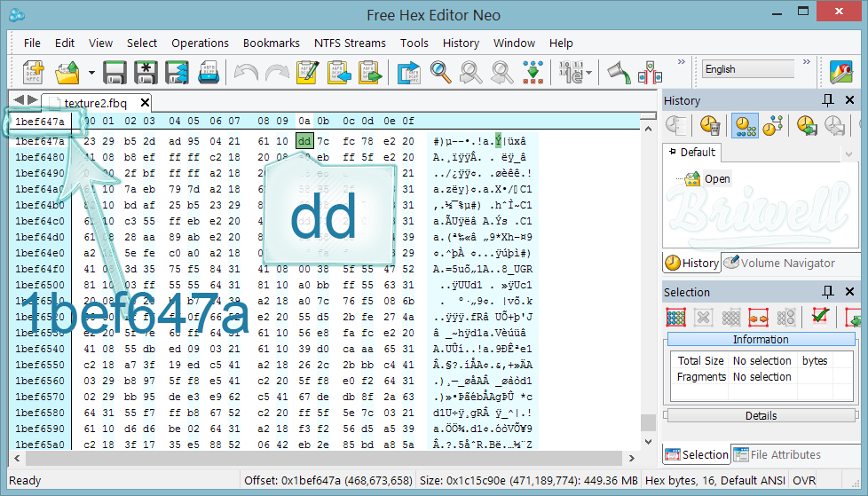Open the File menu

tap(32, 43)
